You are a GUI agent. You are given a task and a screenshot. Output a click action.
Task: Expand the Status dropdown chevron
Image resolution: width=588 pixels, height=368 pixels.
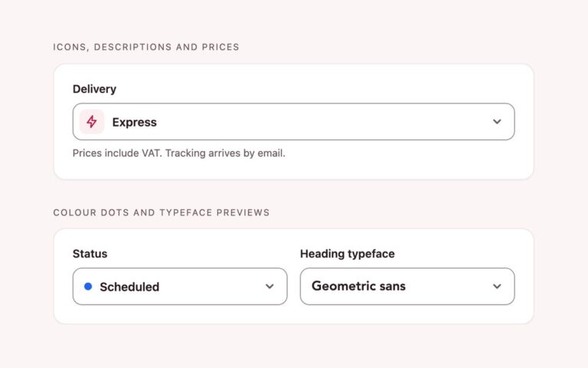[x=269, y=287]
